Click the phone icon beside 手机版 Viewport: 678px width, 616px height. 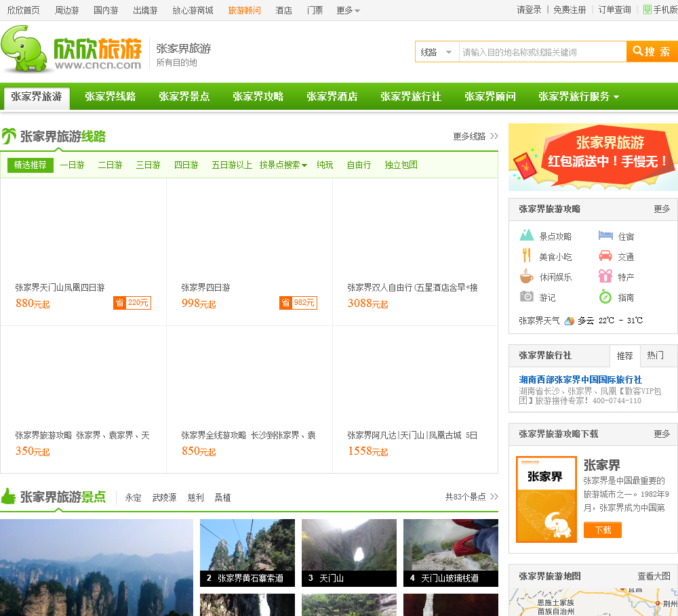(x=647, y=9)
